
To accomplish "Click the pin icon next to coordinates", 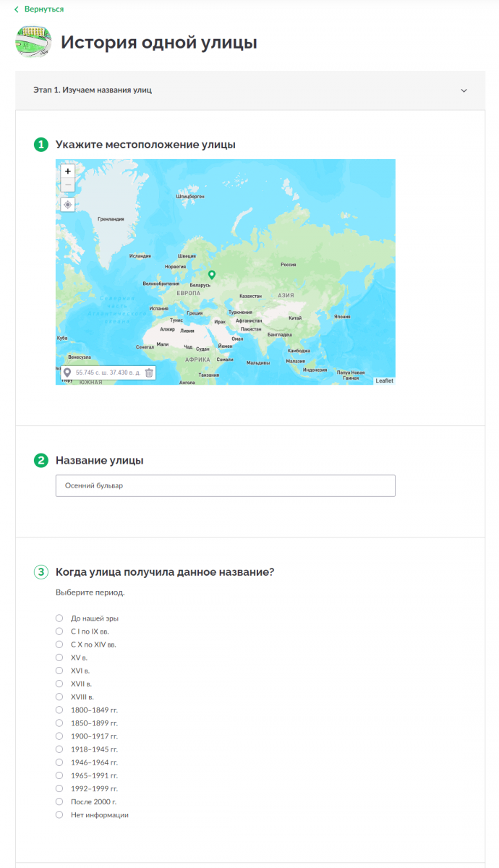I will point(68,373).
